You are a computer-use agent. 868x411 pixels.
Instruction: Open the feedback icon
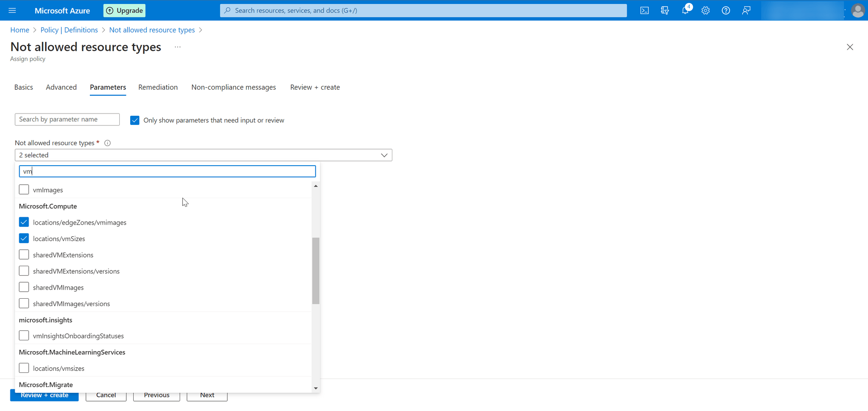click(746, 10)
